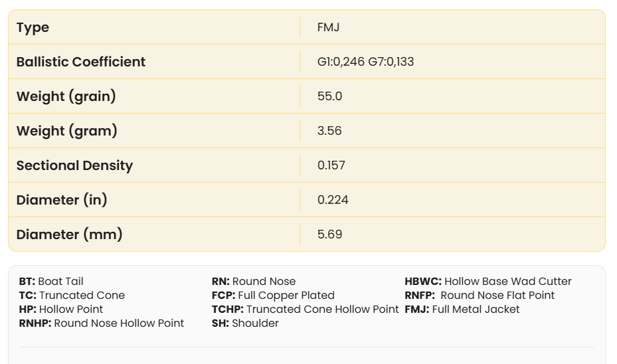Click the Sectional Density label

point(74,165)
